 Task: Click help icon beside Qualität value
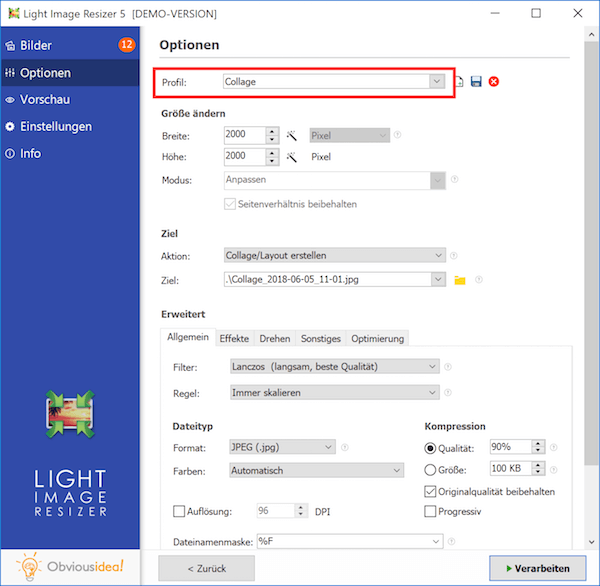[x=553, y=447]
